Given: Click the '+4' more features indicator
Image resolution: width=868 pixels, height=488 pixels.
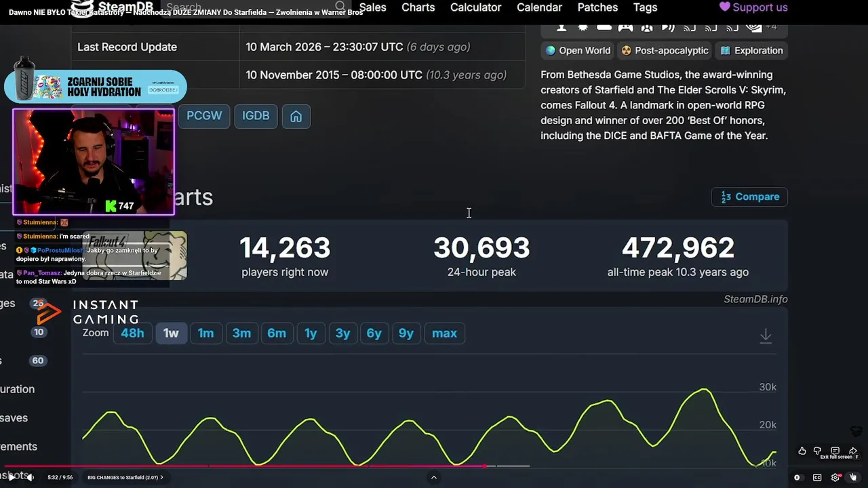Looking at the screenshot, I should coord(771,27).
